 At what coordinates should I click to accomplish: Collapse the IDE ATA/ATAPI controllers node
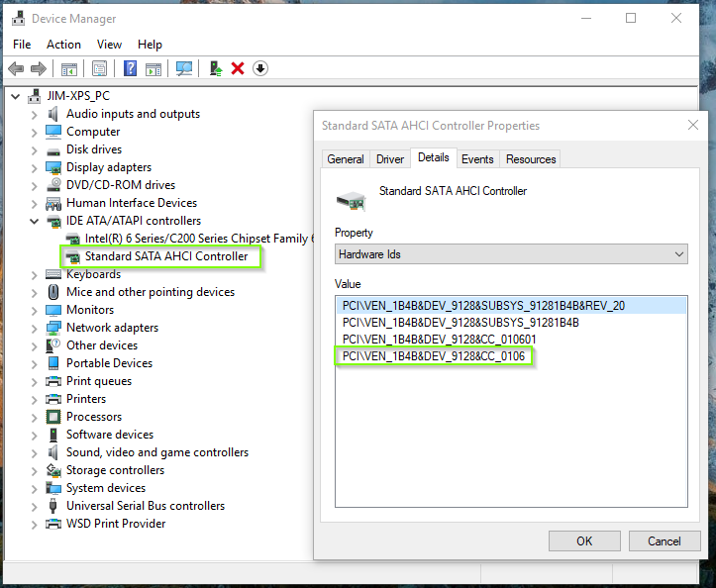point(35,221)
